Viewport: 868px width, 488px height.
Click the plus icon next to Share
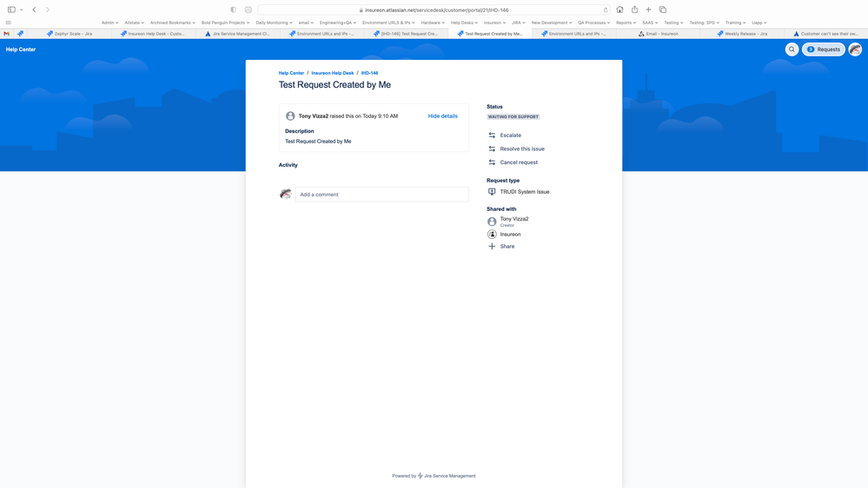pos(492,247)
